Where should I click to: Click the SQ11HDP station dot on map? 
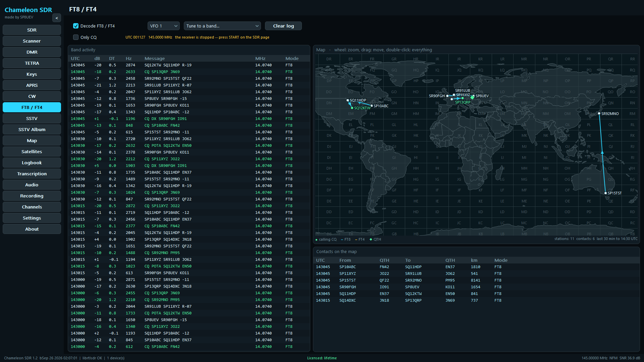click(x=347, y=100)
